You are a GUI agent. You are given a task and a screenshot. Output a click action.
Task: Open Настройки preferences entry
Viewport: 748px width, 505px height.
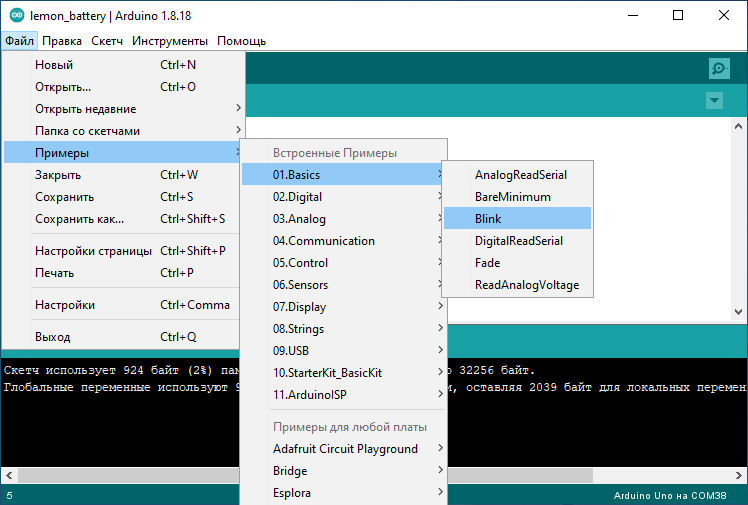(122, 305)
